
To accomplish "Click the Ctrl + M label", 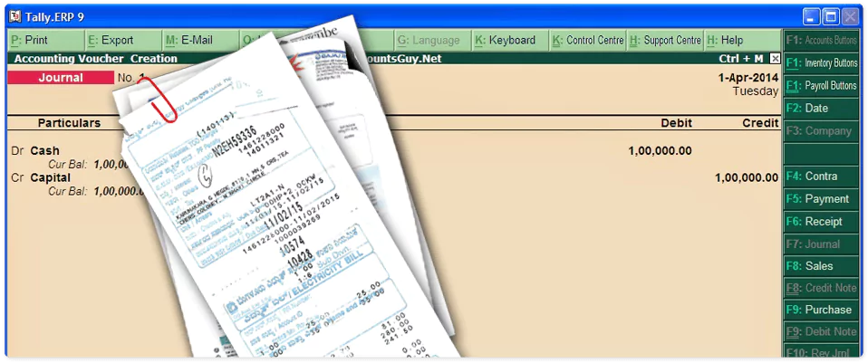I will pyautogui.click(x=741, y=59).
